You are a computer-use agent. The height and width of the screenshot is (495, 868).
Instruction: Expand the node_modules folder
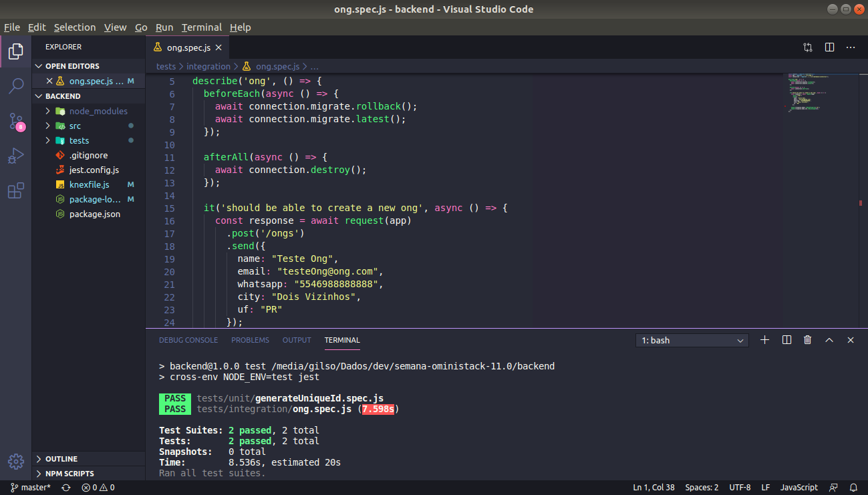48,111
